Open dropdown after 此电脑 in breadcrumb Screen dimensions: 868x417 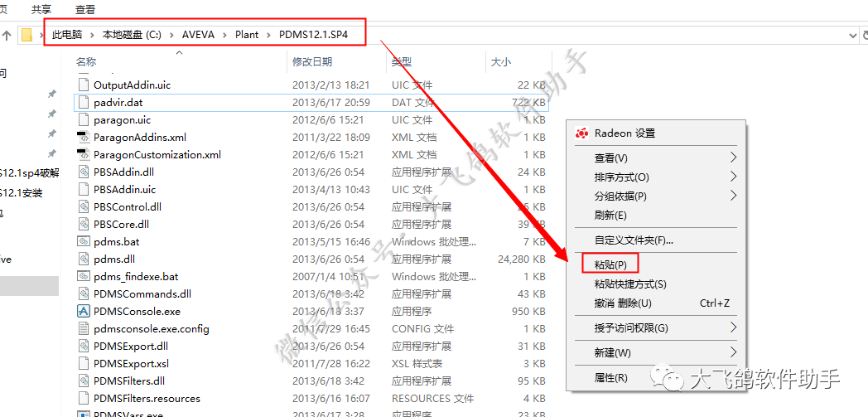coord(92,35)
